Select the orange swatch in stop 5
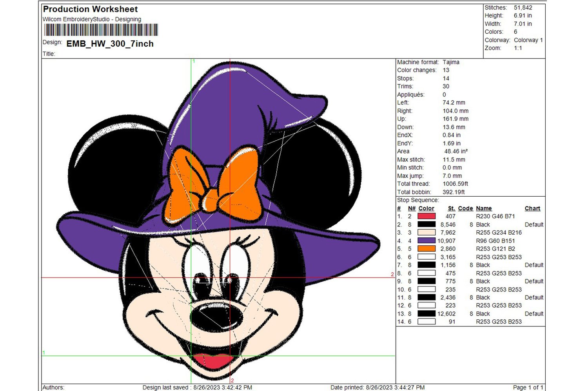Image resolution: width=588 pixels, height=391 pixels. 426,249
